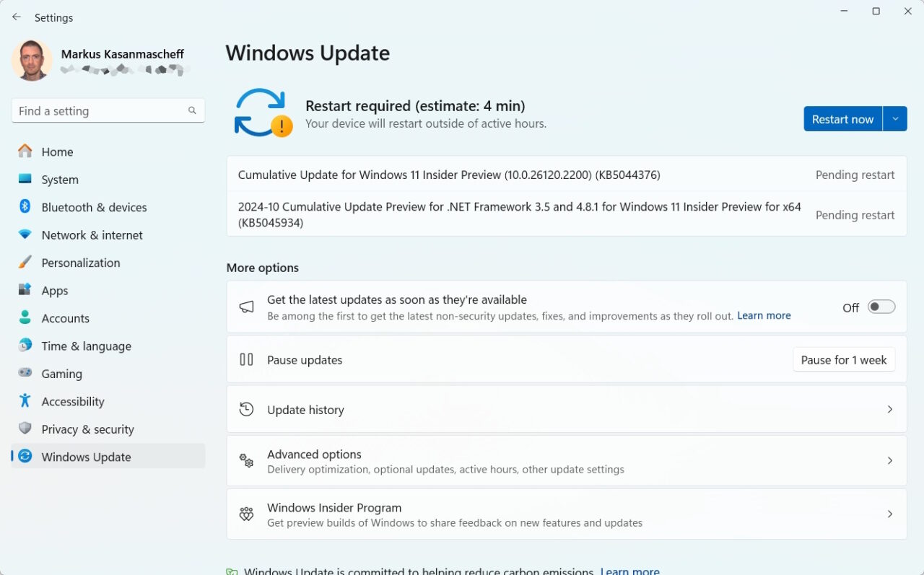
Task: Open Bluetooth & devices settings
Action: [x=25, y=207]
